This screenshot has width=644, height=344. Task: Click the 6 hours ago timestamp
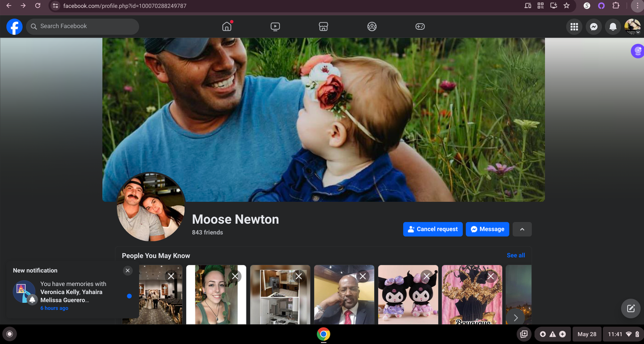[x=54, y=308]
